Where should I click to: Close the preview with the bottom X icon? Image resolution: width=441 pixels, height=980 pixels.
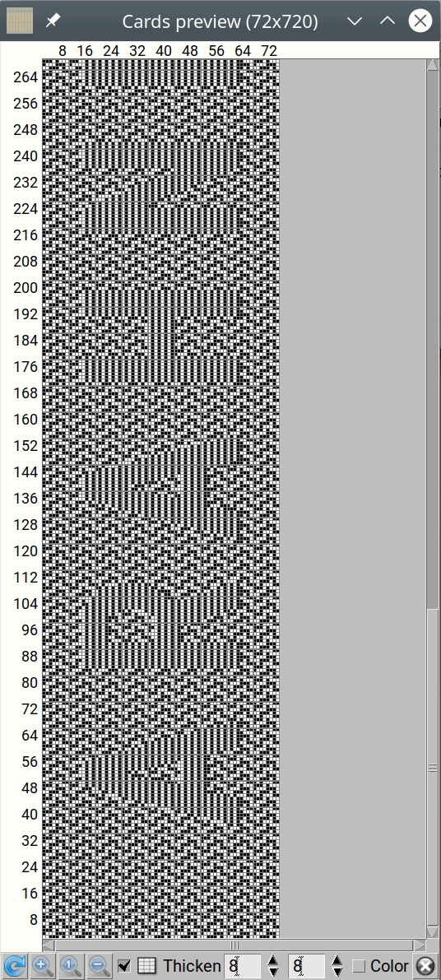(x=427, y=966)
